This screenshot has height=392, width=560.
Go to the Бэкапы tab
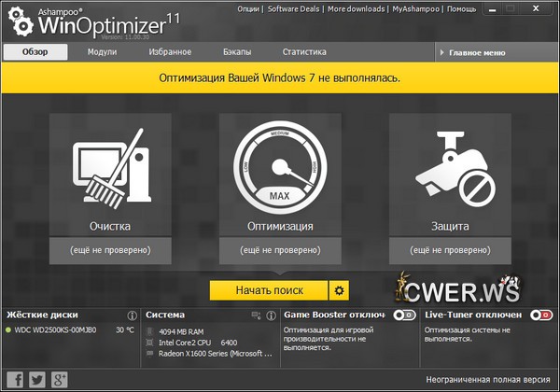point(237,52)
